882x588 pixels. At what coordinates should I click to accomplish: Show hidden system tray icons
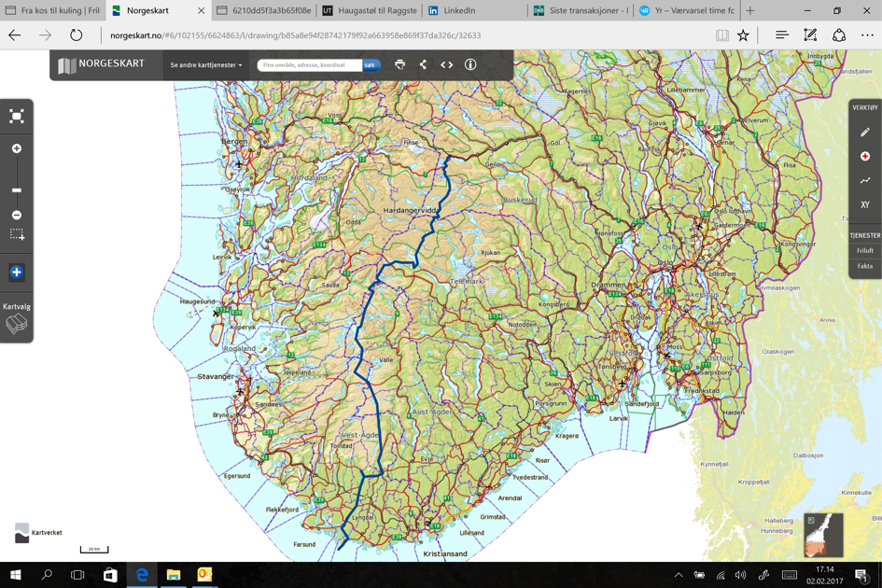click(x=679, y=575)
